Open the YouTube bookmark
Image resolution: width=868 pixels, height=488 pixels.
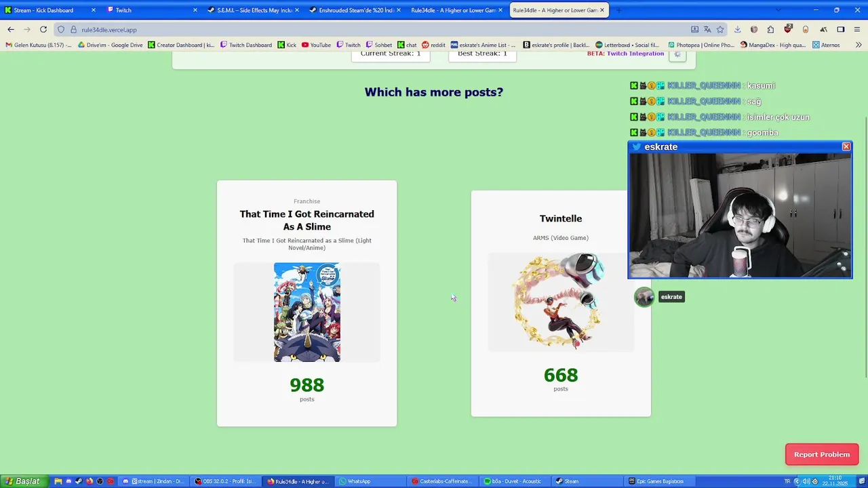click(x=316, y=45)
